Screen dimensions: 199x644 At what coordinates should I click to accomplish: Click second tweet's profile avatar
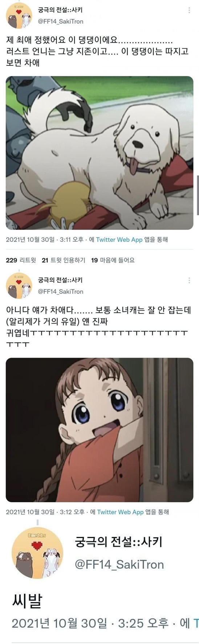pos(19,286)
